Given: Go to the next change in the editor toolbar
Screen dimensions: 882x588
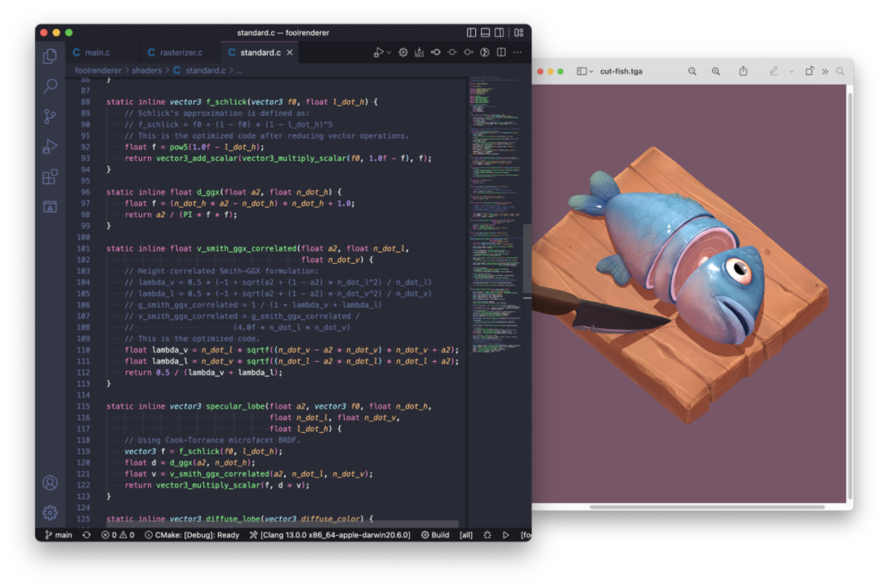Looking at the screenshot, I should pyautogui.click(x=468, y=52).
